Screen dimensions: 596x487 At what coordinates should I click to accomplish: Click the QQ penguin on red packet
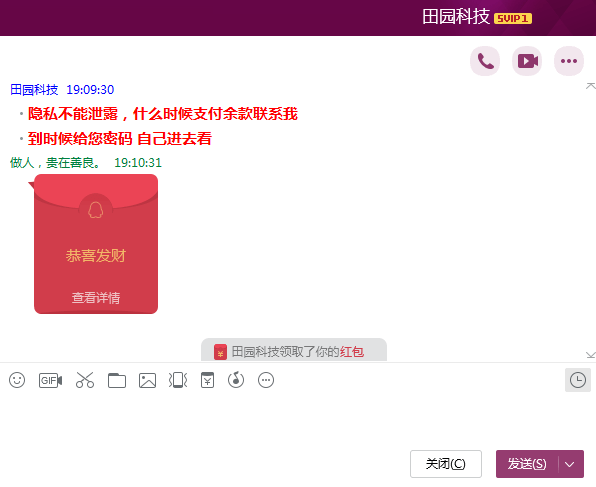pyautogui.click(x=96, y=210)
